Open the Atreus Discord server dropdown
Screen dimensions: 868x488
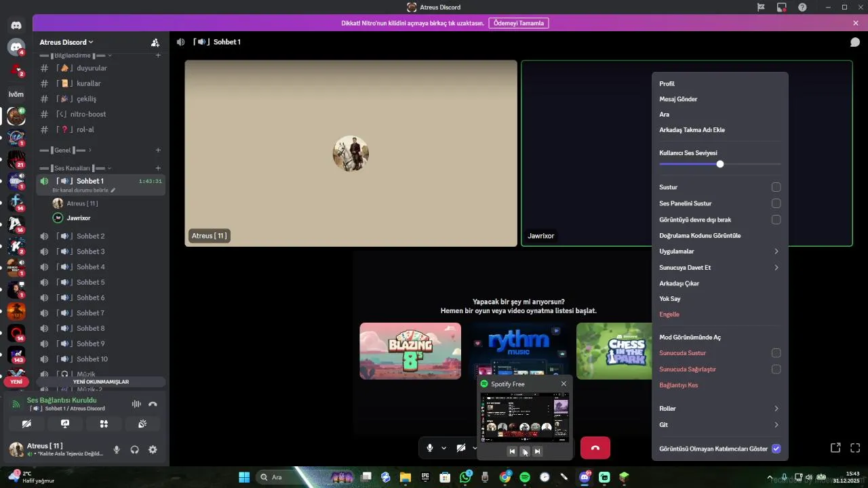[x=66, y=42]
